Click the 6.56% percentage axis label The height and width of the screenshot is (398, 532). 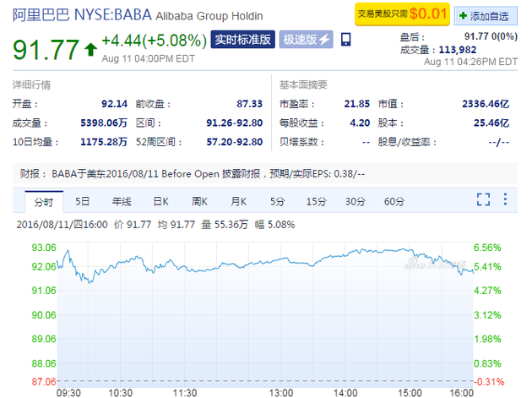click(487, 248)
